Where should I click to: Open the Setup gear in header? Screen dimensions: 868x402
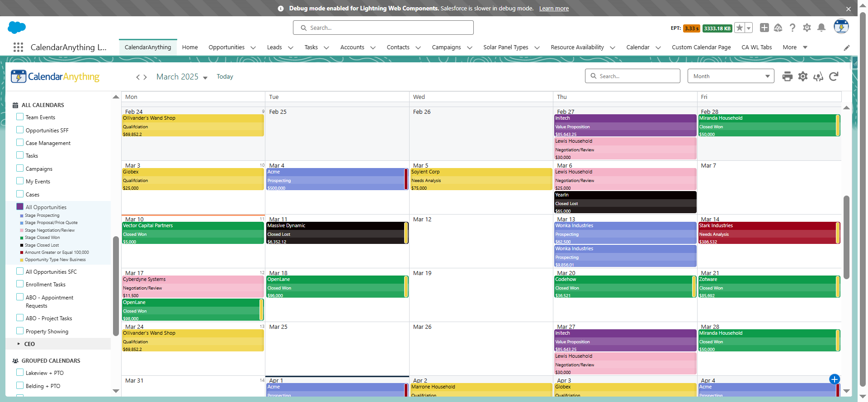(807, 28)
